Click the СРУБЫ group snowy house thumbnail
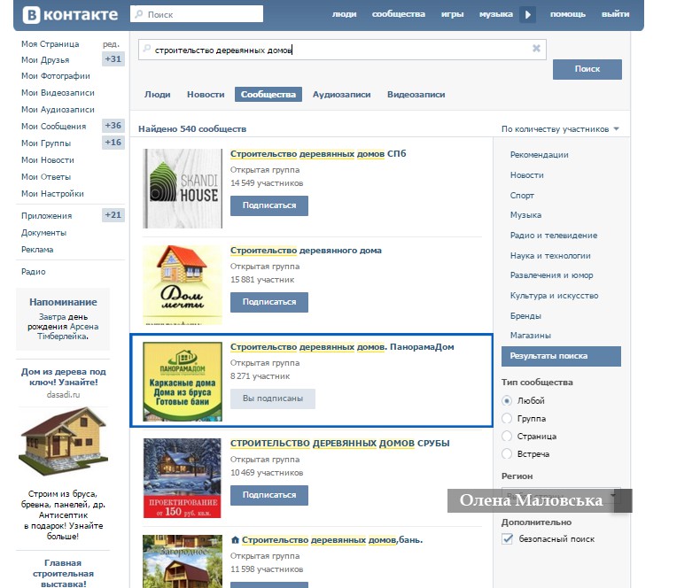Viewport: 700px width, 588px height. (x=183, y=478)
